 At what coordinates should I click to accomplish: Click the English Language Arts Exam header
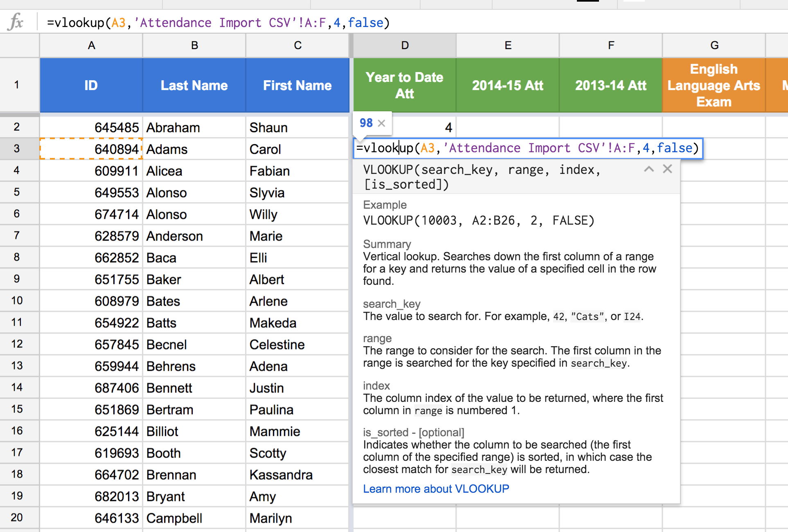click(x=714, y=85)
